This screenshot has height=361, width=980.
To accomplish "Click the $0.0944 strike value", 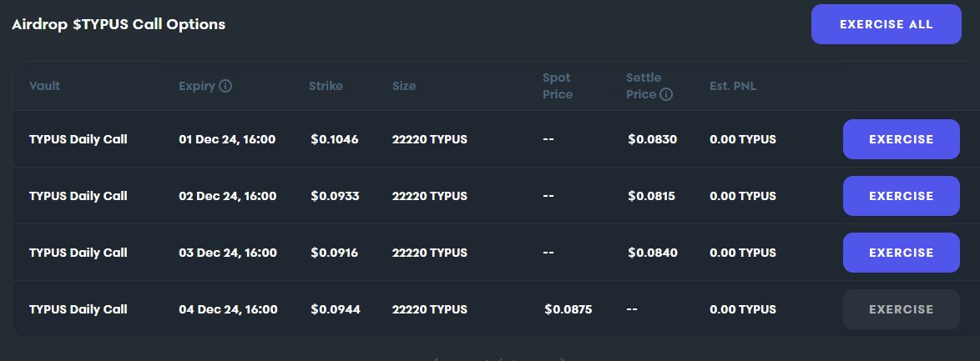I will [x=335, y=309].
